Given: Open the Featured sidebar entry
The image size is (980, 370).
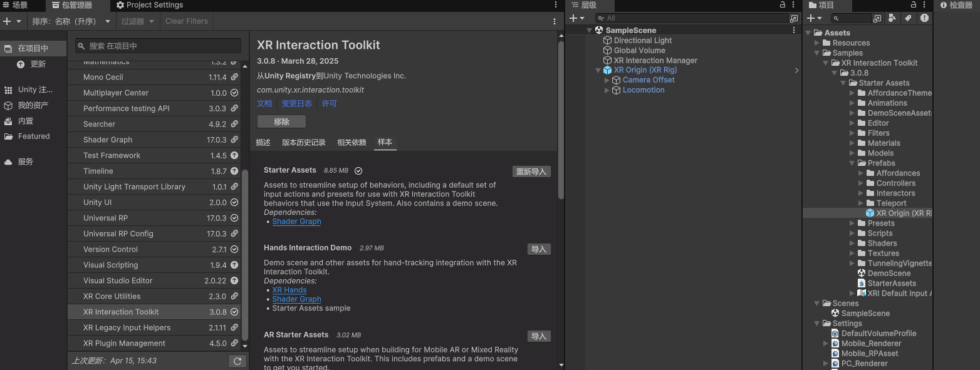Looking at the screenshot, I should coord(33,136).
